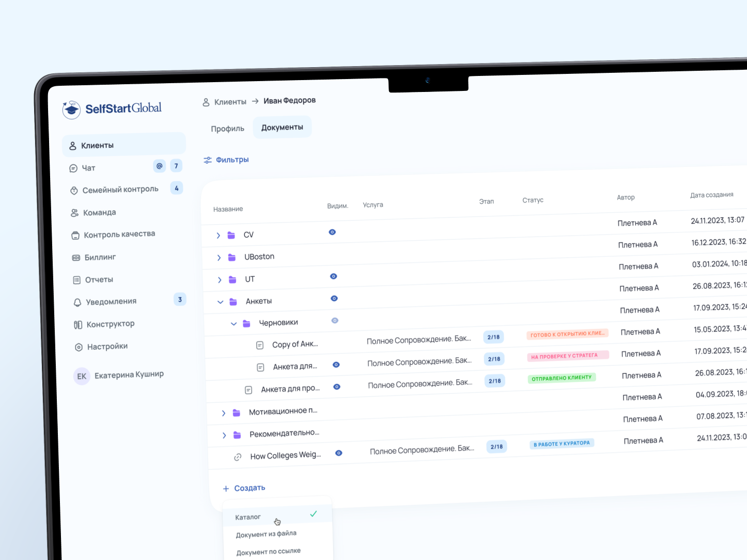The image size is (747, 560).
Task: Click the SelfStartGlobal graduation cap logo
Action: click(x=71, y=110)
